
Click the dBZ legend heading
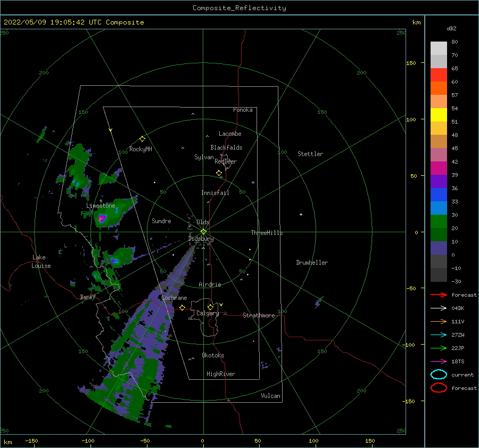(451, 28)
